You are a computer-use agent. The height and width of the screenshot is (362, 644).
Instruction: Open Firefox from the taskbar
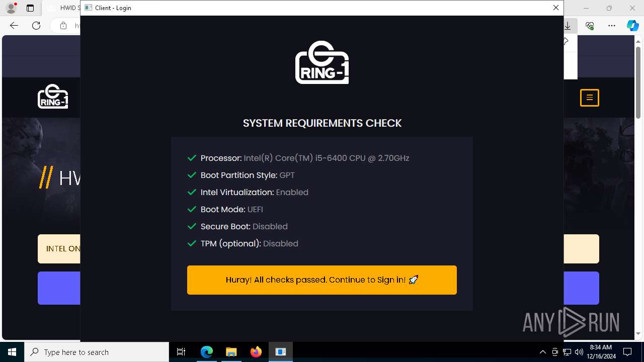coord(256,352)
